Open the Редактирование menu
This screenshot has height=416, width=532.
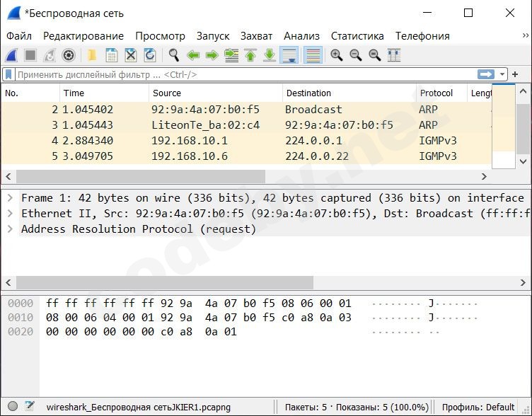[x=83, y=36]
